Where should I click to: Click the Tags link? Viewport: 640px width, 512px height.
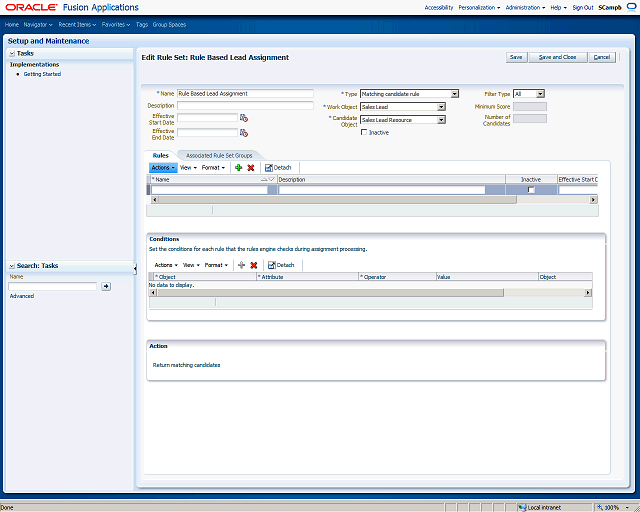point(142,24)
